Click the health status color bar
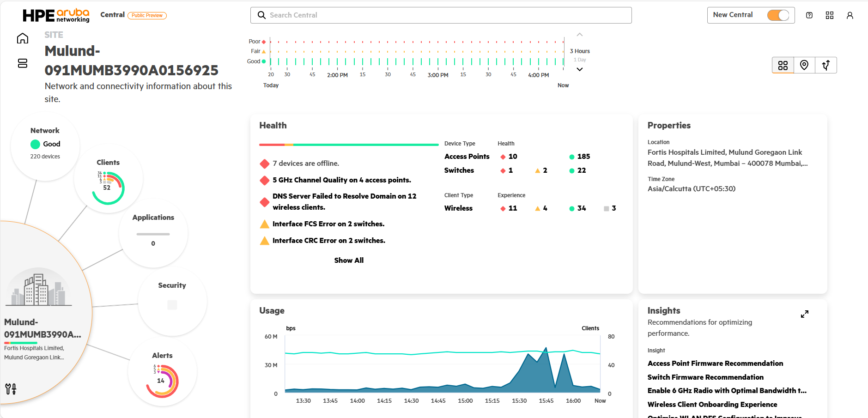The width and height of the screenshot is (868, 418). (x=349, y=145)
